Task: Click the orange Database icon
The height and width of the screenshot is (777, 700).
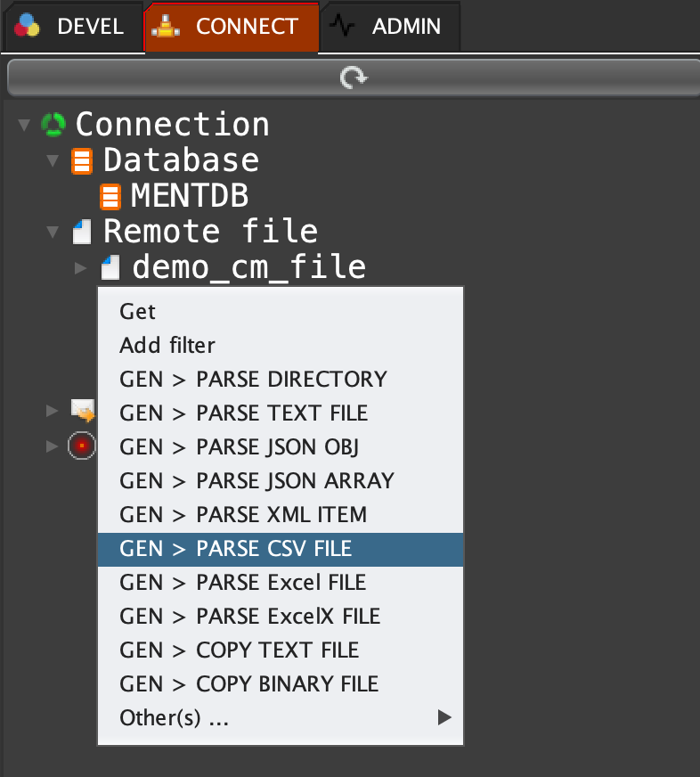Action: (x=82, y=161)
